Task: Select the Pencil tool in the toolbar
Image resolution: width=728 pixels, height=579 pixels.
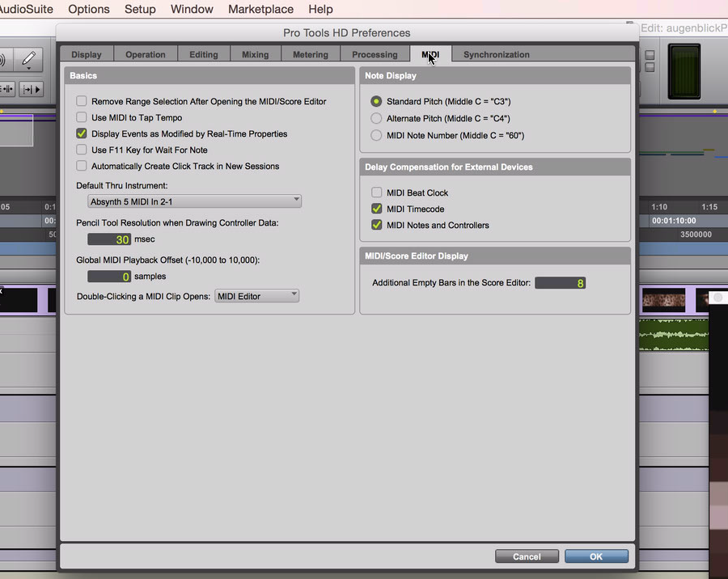Action: 28,59
